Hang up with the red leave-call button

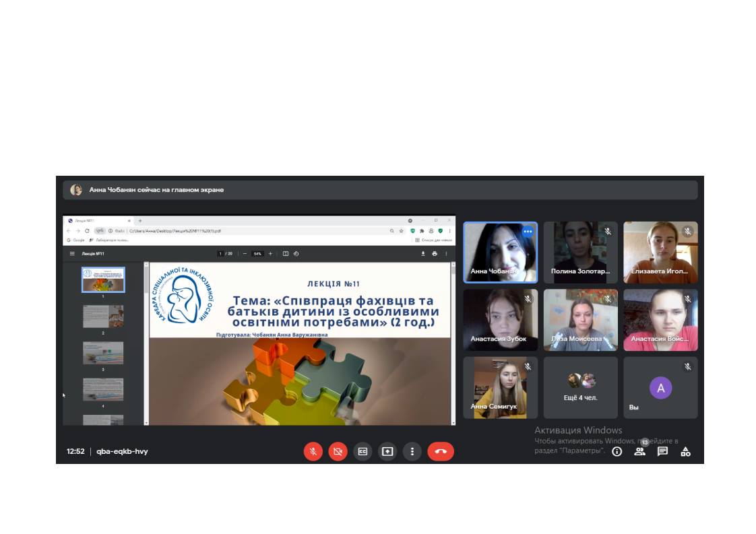[441, 451]
